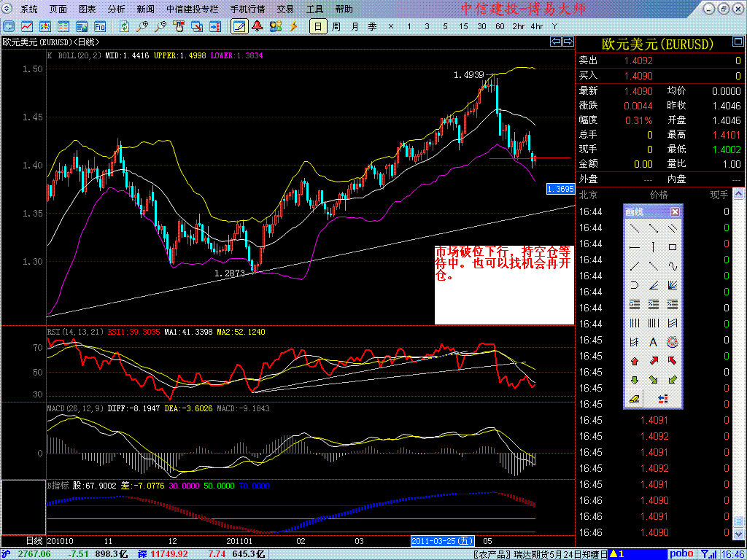The image size is (747, 560).
Task: Select the sine wave tool in 画线 palette
Action: (x=672, y=266)
